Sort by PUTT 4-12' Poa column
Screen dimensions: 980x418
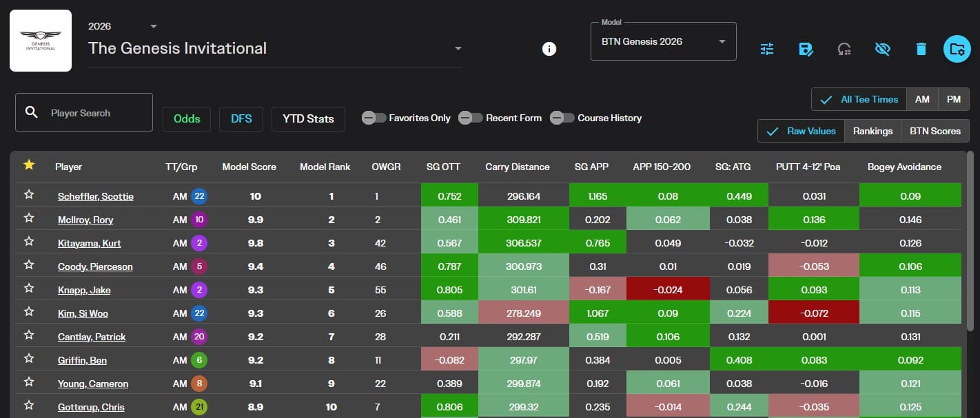pos(808,167)
